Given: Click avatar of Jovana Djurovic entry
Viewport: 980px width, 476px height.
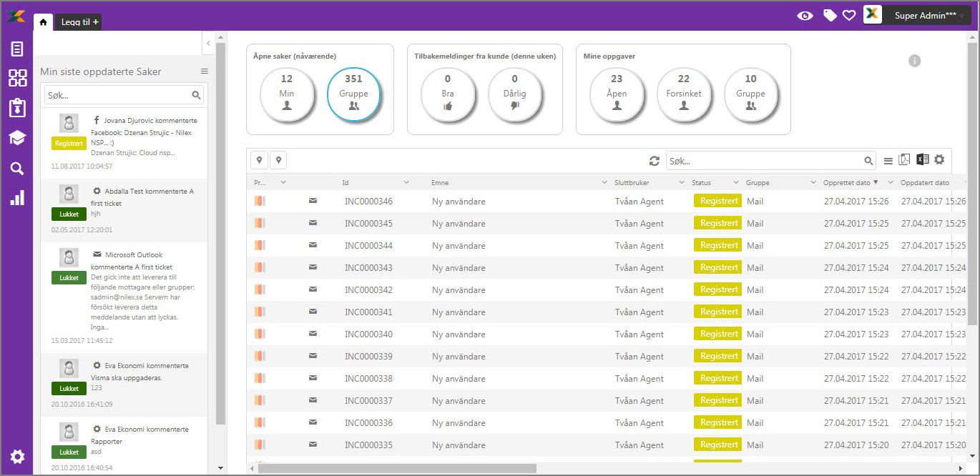Looking at the screenshot, I should tap(68, 124).
